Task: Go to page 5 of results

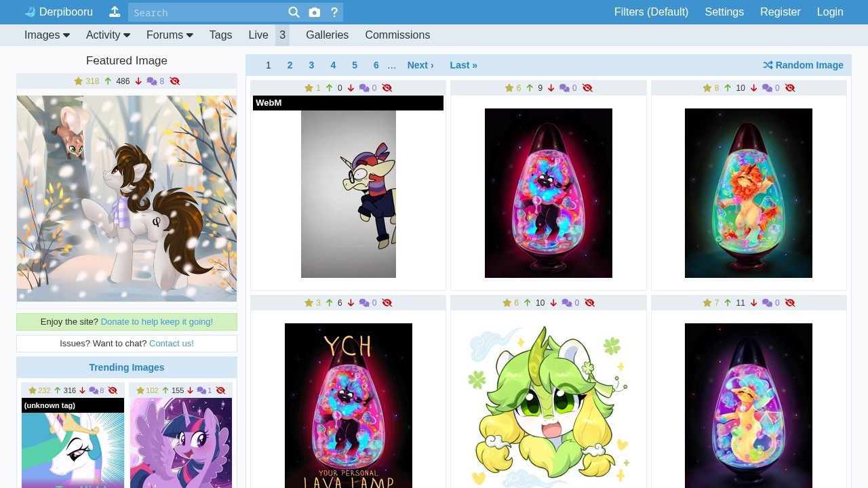Action: pos(355,65)
